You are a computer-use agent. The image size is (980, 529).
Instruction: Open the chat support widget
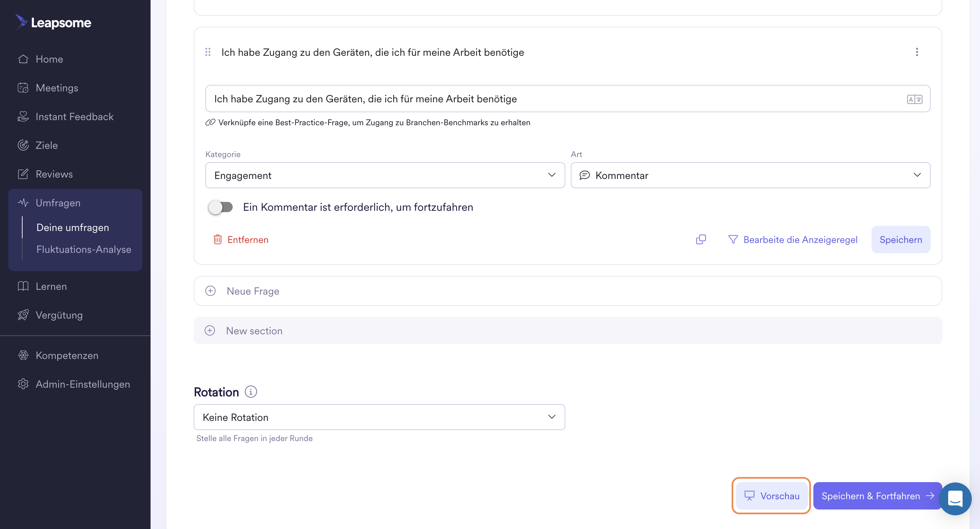(955, 499)
